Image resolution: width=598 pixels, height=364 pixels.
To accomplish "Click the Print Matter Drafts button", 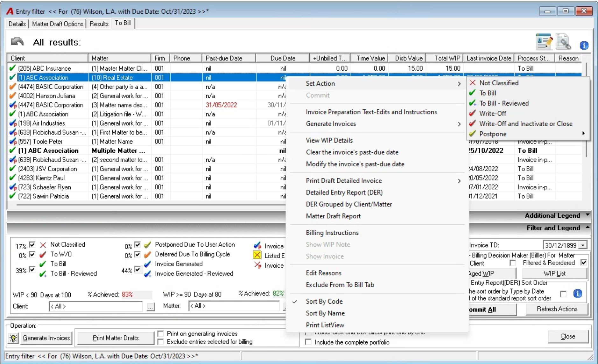I will pyautogui.click(x=116, y=338).
